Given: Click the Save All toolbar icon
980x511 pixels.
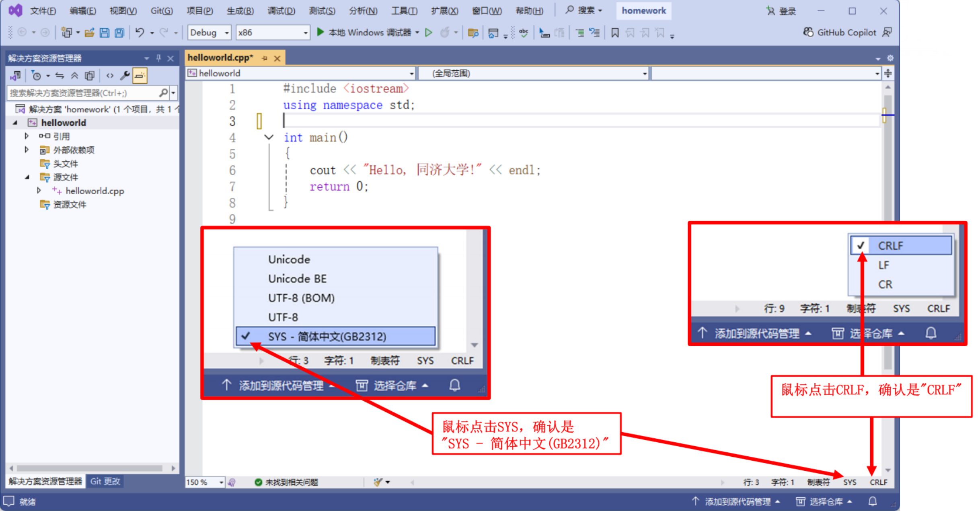Looking at the screenshot, I should pyautogui.click(x=119, y=33).
